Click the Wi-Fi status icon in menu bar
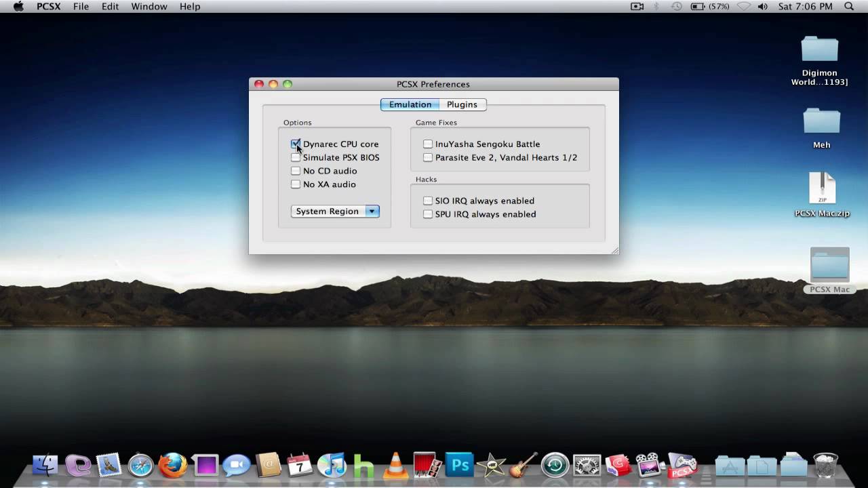 click(x=744, y=6)
